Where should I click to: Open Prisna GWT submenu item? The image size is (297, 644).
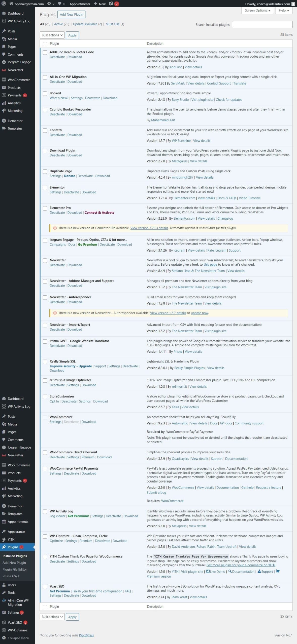11,576
